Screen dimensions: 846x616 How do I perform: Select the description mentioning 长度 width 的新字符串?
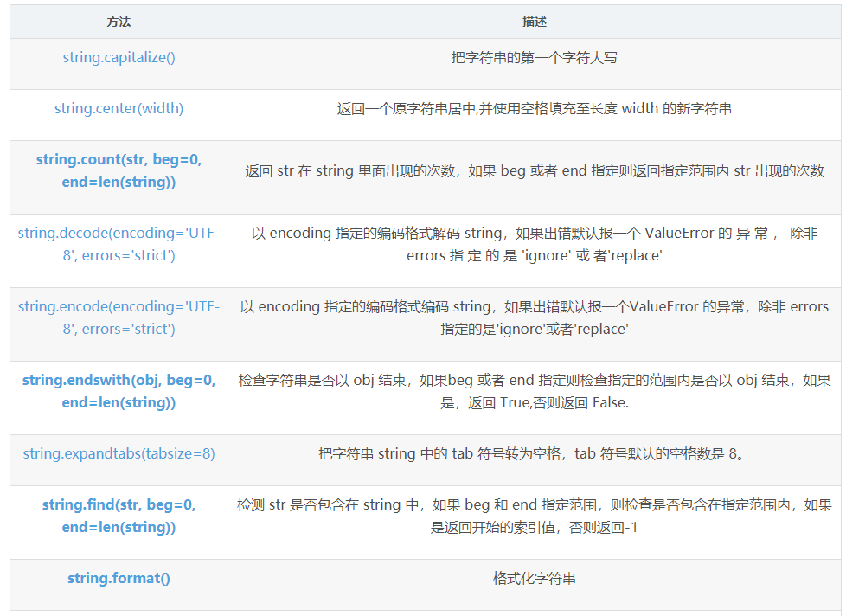534,108
